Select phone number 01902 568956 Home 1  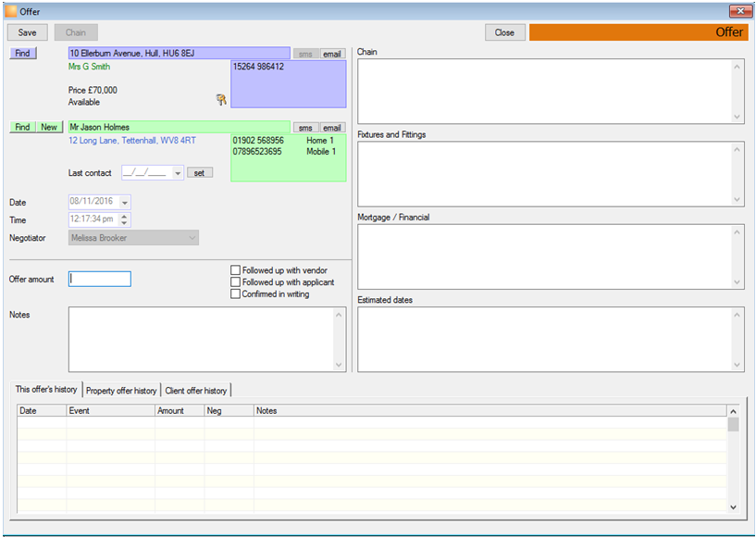[283, 141]
